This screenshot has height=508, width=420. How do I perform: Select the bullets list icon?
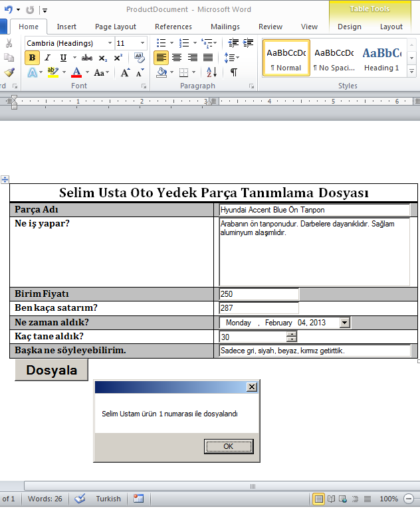coord(161,42)
